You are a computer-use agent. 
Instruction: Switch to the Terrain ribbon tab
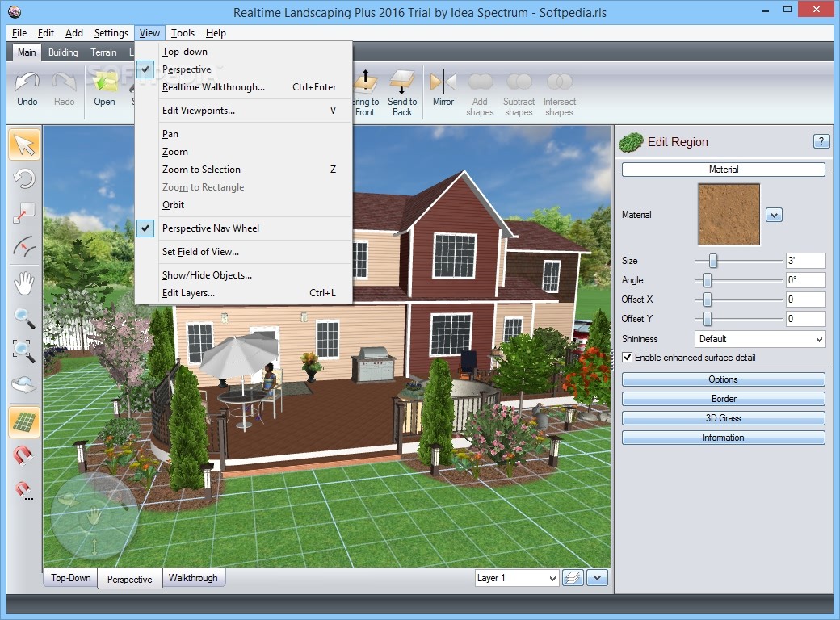click(103, 52)
